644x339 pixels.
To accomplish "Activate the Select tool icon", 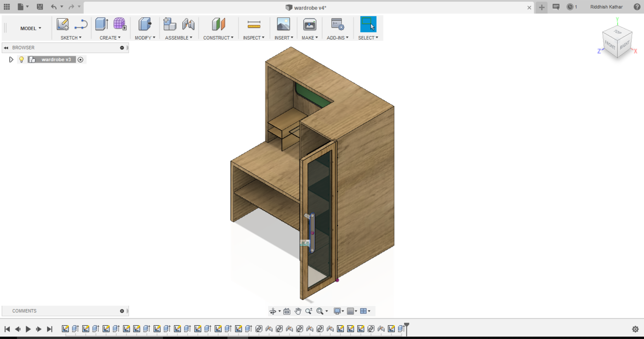I will tap(368, 24).
